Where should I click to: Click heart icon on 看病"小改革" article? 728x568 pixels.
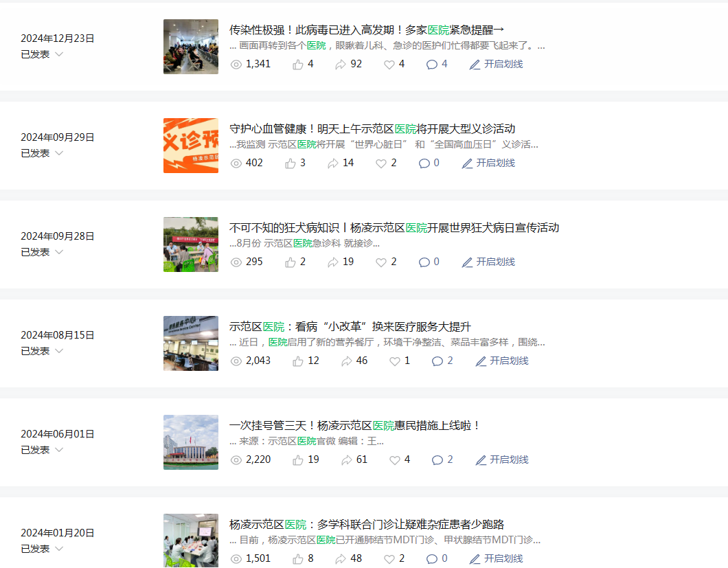(x=395, y=361)
